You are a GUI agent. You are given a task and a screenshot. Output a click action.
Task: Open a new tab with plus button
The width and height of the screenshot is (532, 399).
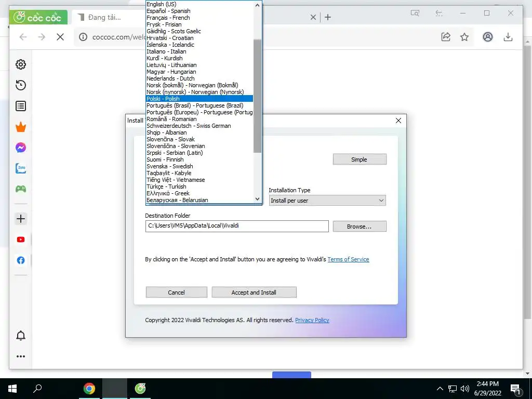327,17
